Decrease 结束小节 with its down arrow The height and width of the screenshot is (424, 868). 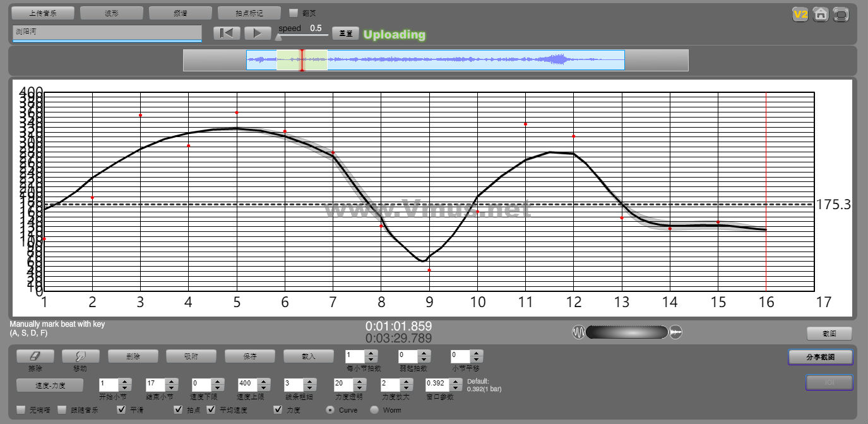pos(172,387)
